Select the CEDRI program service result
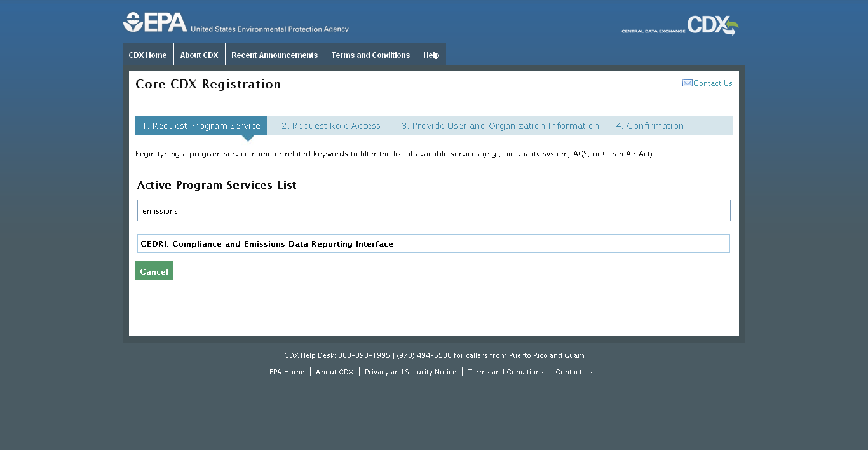The height and width of the screenshot is (450, 868). tap(434, 243)
